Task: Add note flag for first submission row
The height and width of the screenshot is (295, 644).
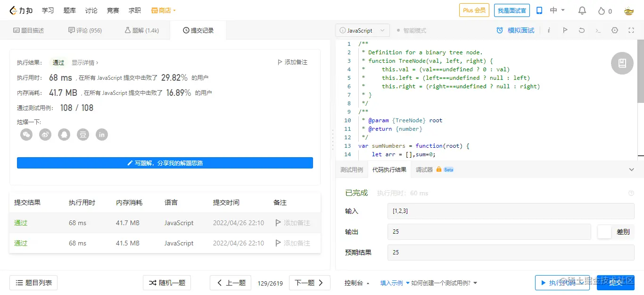Action: (278, 223)
